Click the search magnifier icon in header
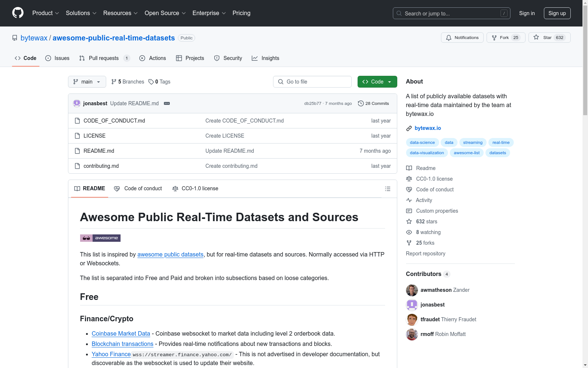588x368 pixels. [x=399, y=13]
